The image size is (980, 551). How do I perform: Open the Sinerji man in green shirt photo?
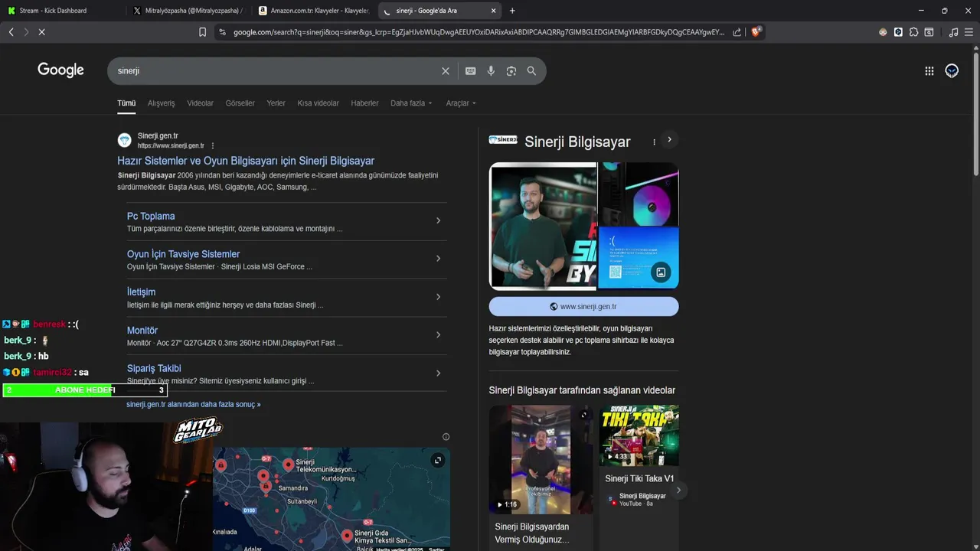pyautogui.click(x=543, y=226)
